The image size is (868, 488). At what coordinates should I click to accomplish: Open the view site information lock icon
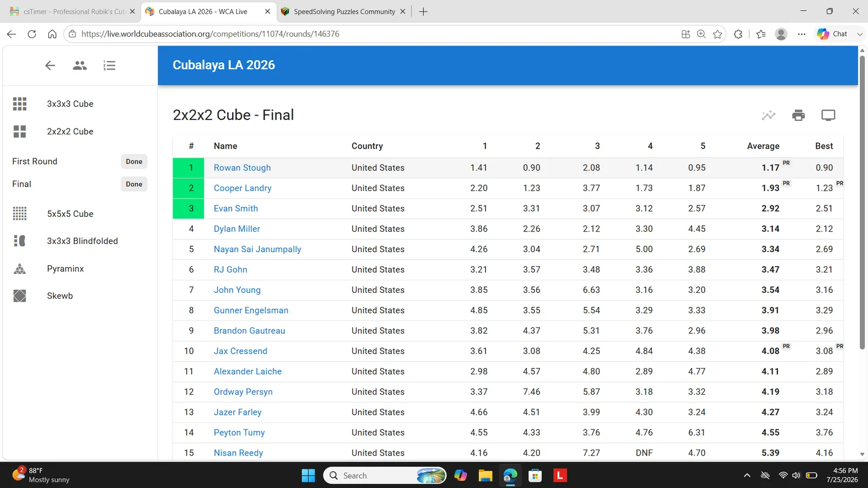pyautogui.click(x=72, y=34)
